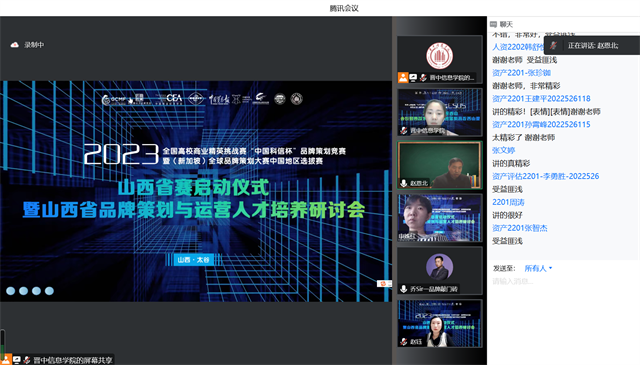Click the screen-share icon in the bottom share label
This screenshot has width=640, height=365.
click(x=17, y=360)
